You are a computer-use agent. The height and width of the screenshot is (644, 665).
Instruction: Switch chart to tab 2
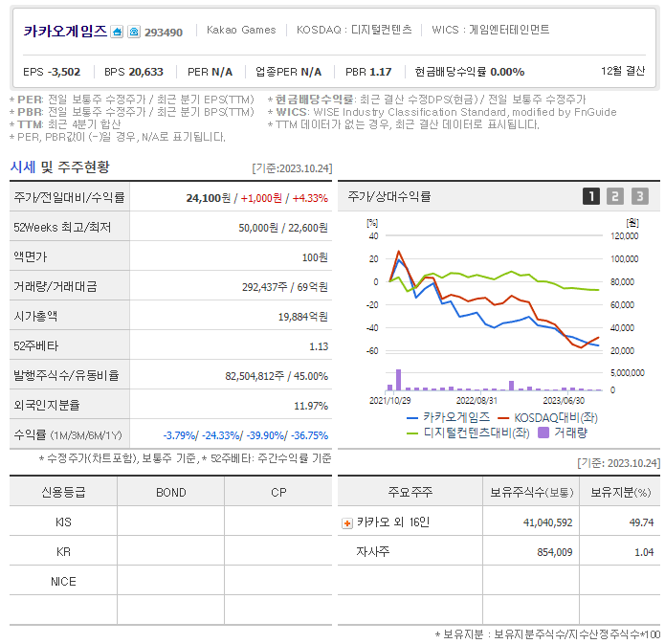(615, 196)
